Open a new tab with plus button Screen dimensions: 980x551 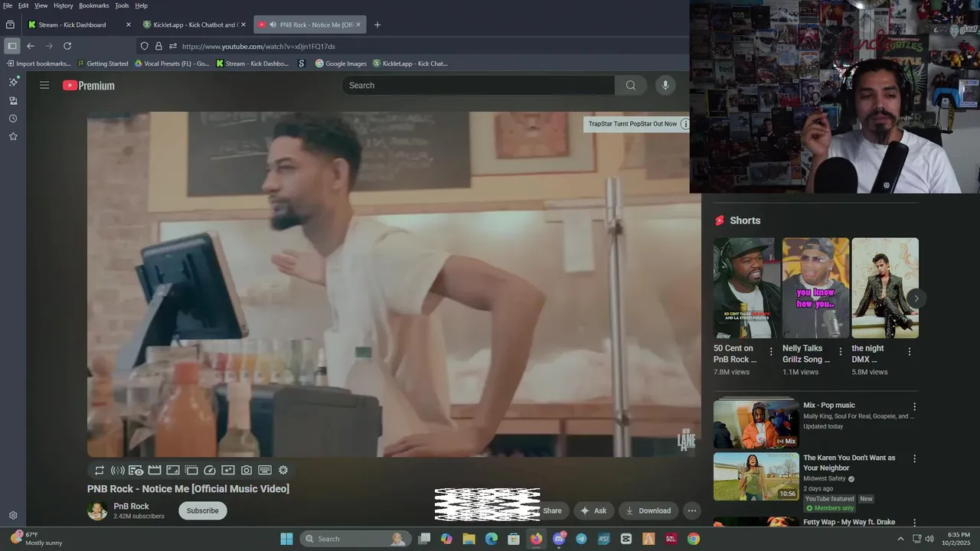[377, 24]
